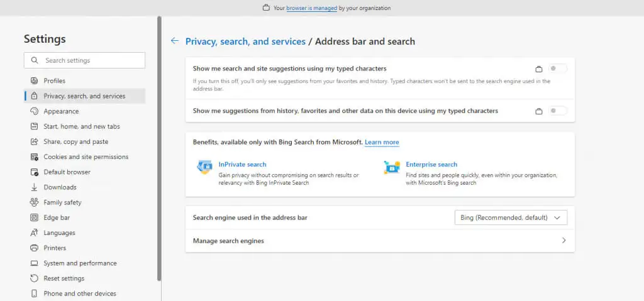644x301 pixels.
Task: Click the back arrow beside Privacy breadcrumb
Action: pyautogui.click(x=175, y=41)
